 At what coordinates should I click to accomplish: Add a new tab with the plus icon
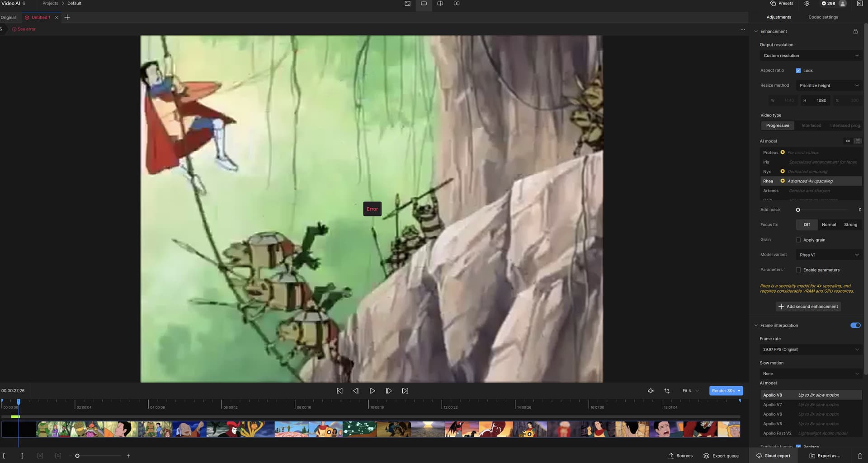pyautogui.click(x=67, y=18)
